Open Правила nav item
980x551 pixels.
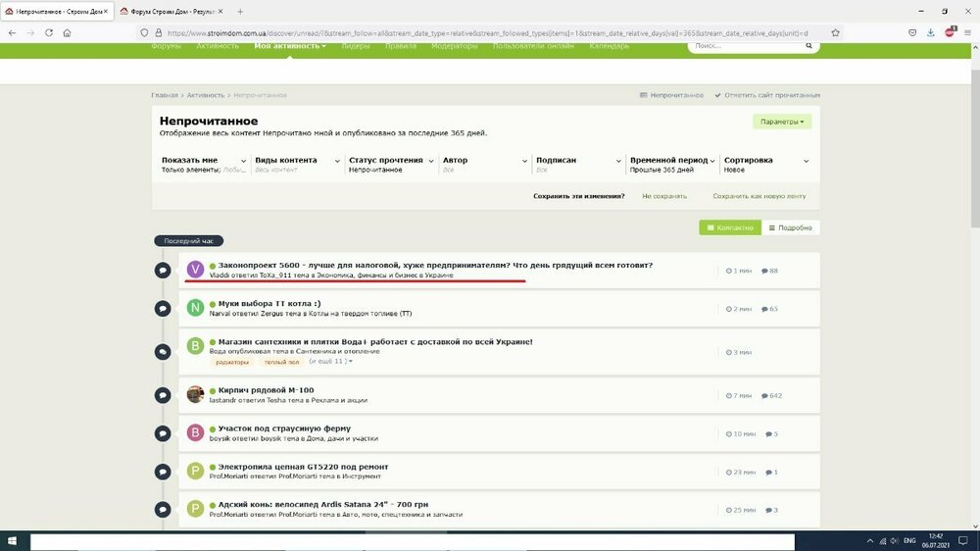(x=401, y=46)
